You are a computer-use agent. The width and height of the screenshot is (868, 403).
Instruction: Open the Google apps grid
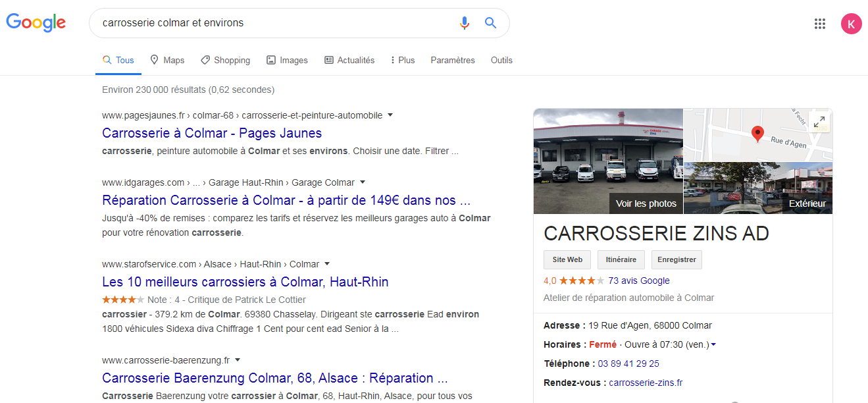click(x=819, y=24)
